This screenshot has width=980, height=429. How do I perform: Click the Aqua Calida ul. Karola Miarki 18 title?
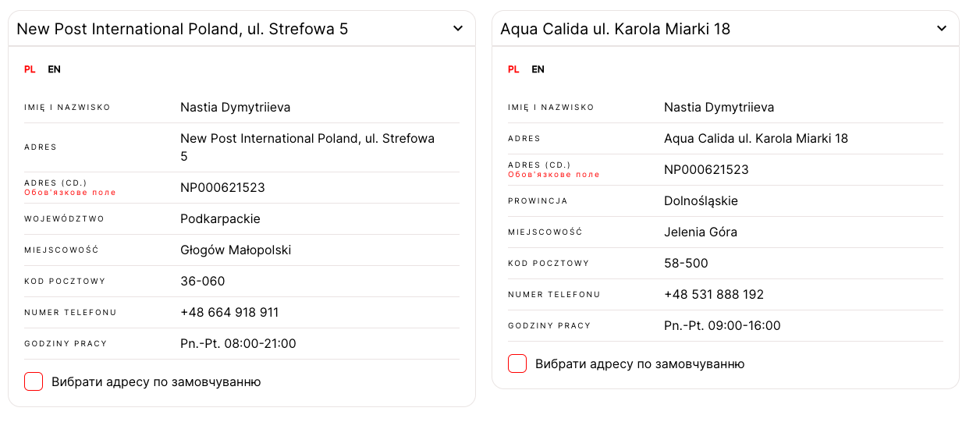pos(615,29)
